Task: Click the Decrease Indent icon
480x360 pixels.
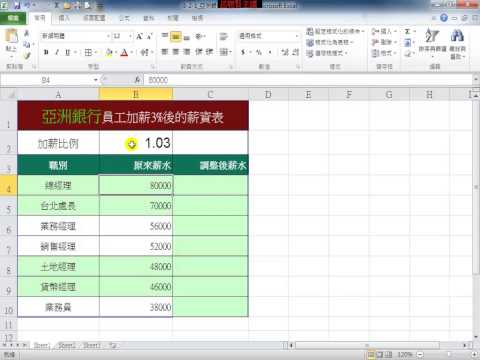Action: click(x=199, y=52)
